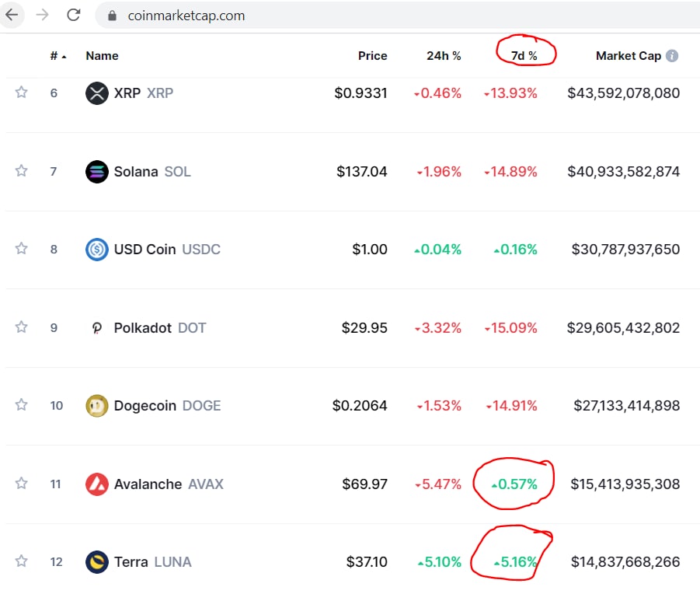Click Polkadot price $29.95

pyautogui.click(x=364, y=328)
